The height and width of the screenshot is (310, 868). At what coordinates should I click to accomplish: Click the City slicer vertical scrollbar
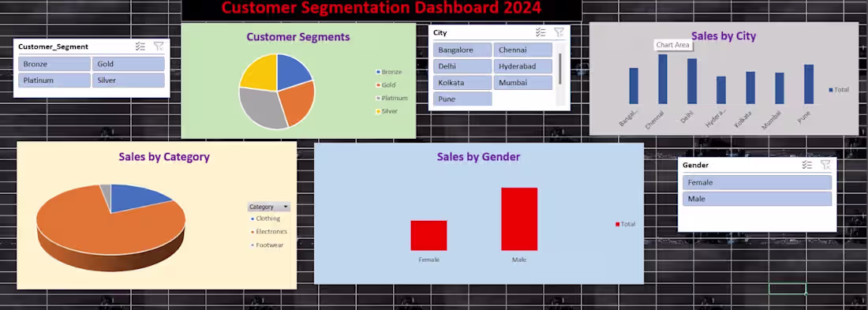pyautogui.click(x=560, y=69)
